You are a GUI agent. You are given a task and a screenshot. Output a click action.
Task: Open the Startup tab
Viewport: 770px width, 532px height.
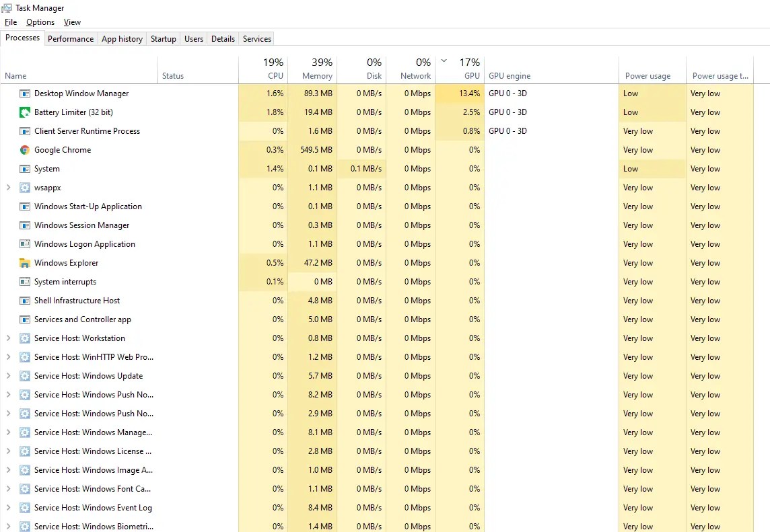pyautogui.click(x=163, y=38)
